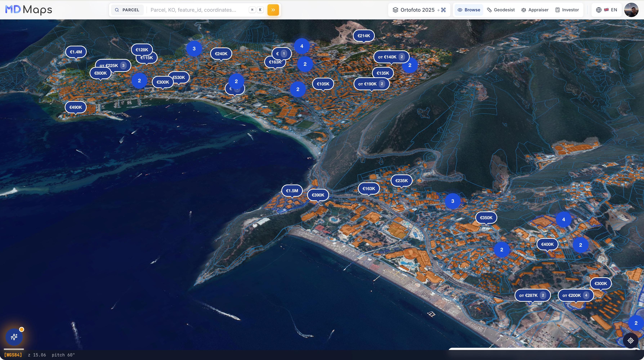Switch to Browse mode
644x360 pixels.
[469, 10]
